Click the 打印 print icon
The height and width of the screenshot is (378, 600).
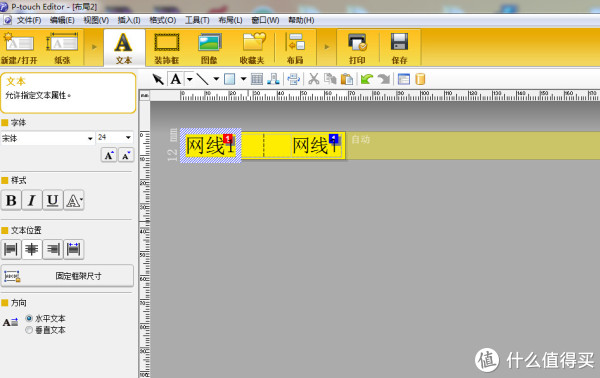[x=357, y=48]
